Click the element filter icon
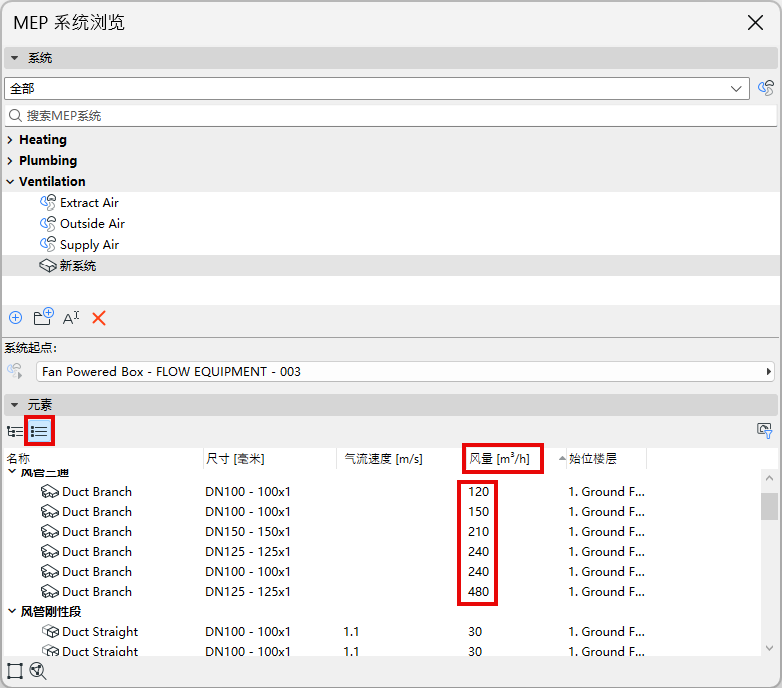 tap(765, 431)
